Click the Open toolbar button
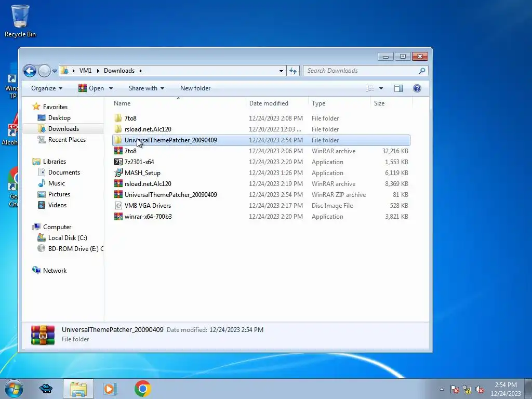Viewport: 532px width, 399px height. pyautogui.click(x=91, y=88)
